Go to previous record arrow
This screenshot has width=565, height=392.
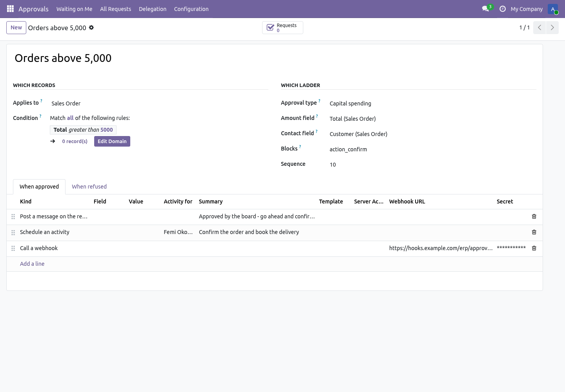point(539,27)
